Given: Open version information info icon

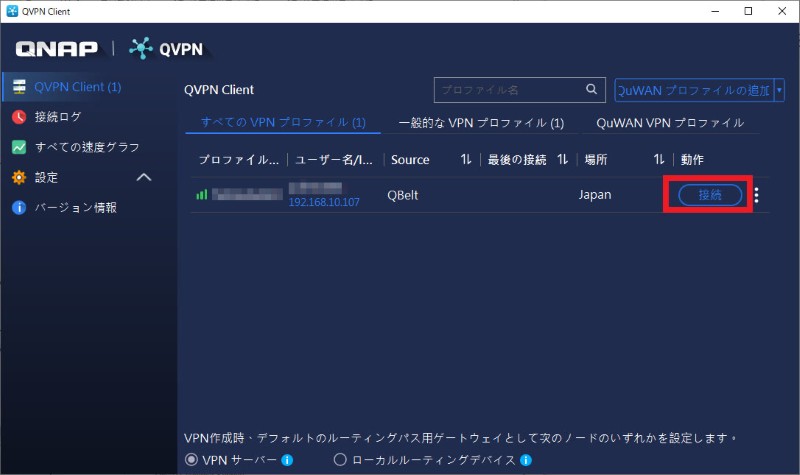Looking at the screenshot, I should pyautogui.click(x=19, y=207).
